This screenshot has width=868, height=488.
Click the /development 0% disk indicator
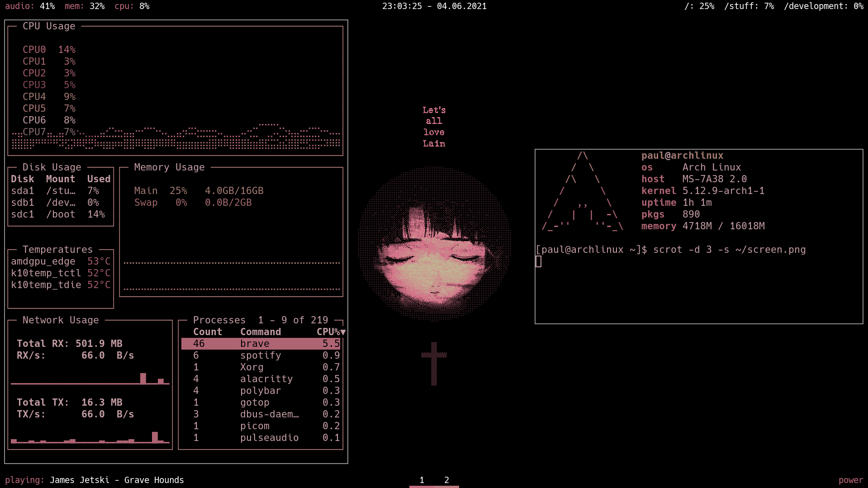824,6
